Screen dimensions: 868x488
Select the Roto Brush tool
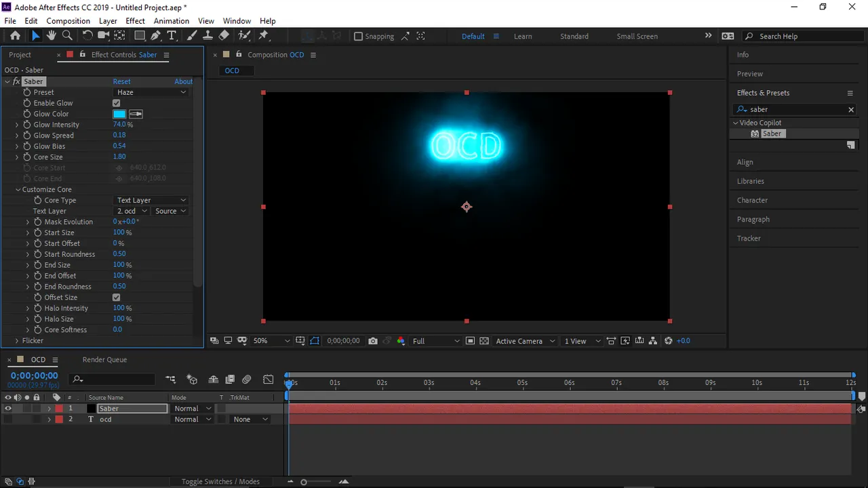coord(244,36)
